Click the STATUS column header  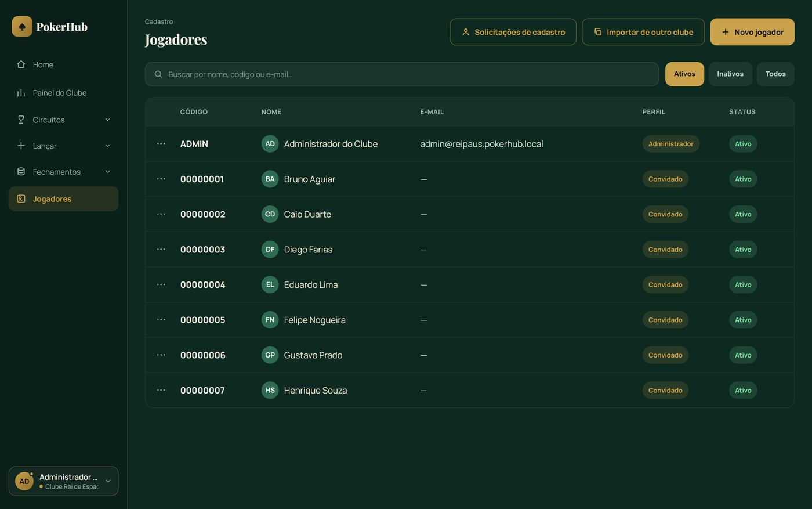pyautogui.click(x=742, y=112)
